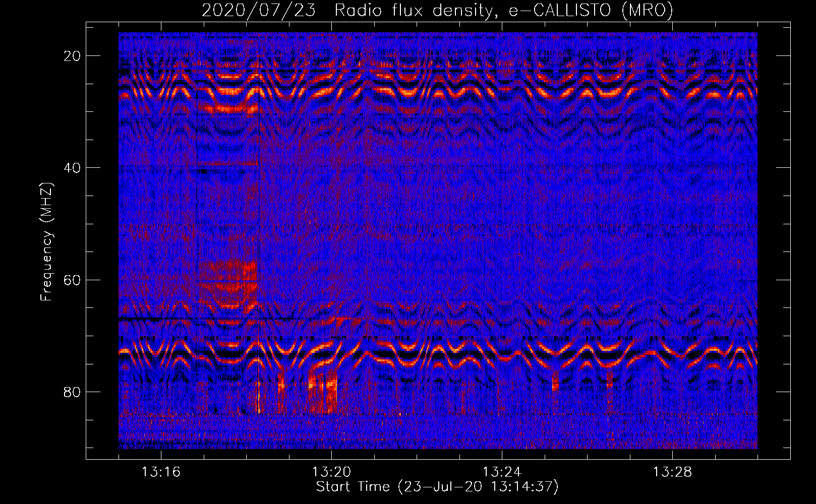The width and height of the screenshot is (816, 504).
Task: Click the 13:24 time tick label
Action: pos(502,472)
